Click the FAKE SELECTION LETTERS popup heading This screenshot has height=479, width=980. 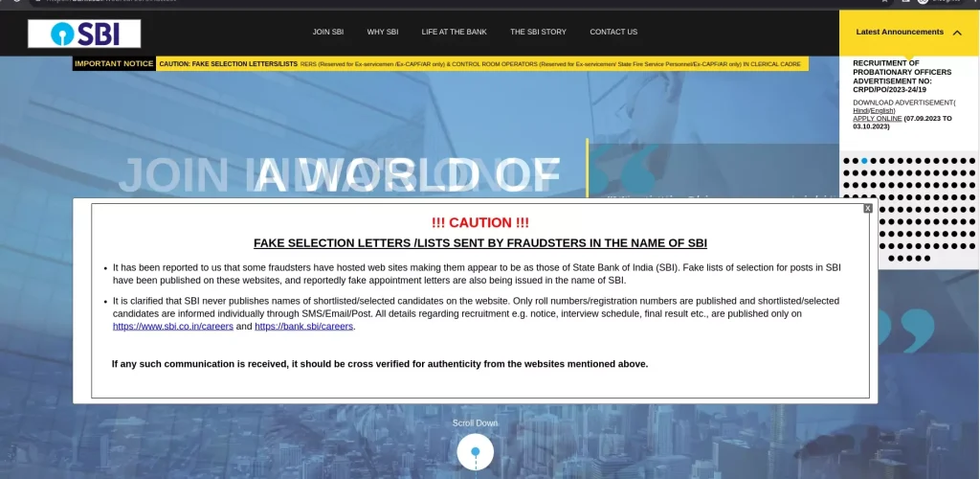[480, 243]
